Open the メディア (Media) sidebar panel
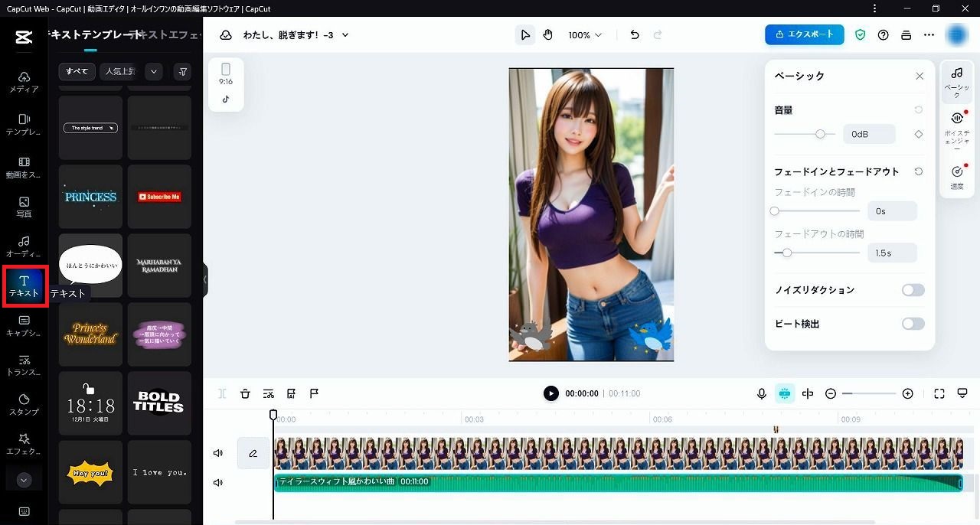Screen dimensions: 980x525 pos(24,82)
